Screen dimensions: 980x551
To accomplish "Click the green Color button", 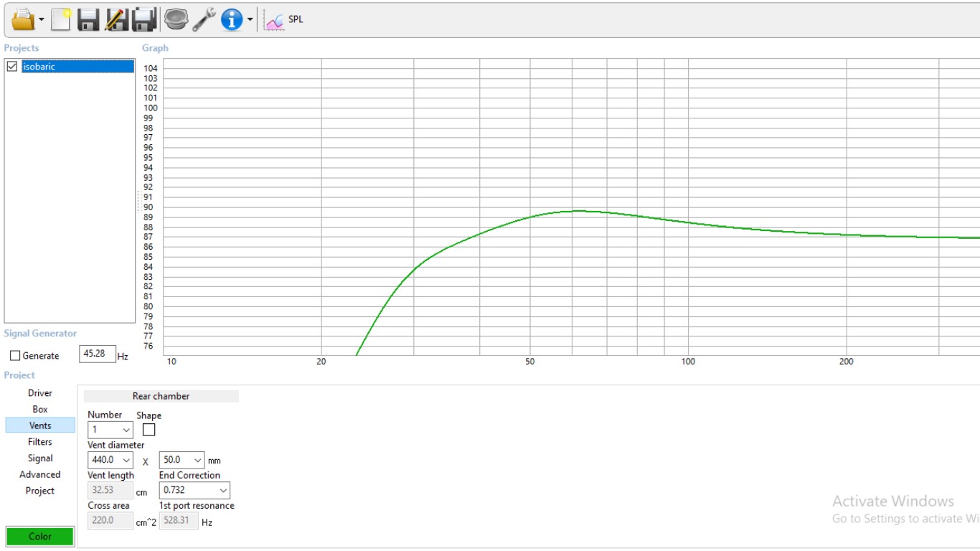I will 40,537.
